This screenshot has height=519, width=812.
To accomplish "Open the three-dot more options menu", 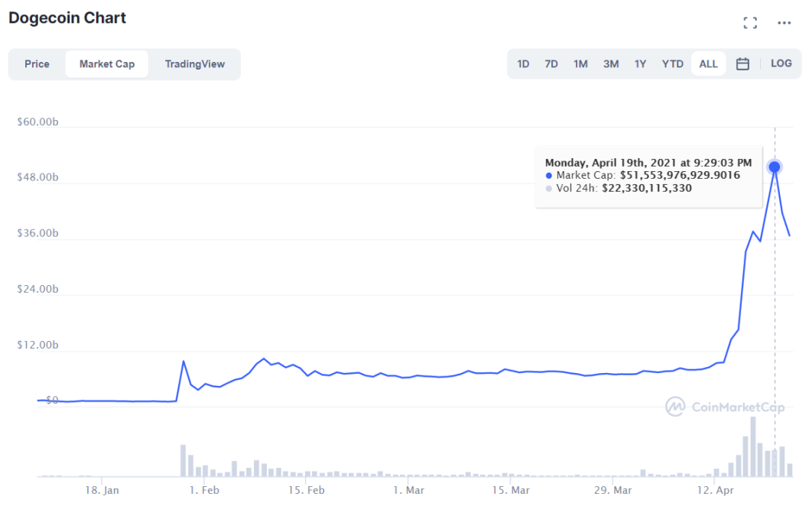I will (784, 23).
